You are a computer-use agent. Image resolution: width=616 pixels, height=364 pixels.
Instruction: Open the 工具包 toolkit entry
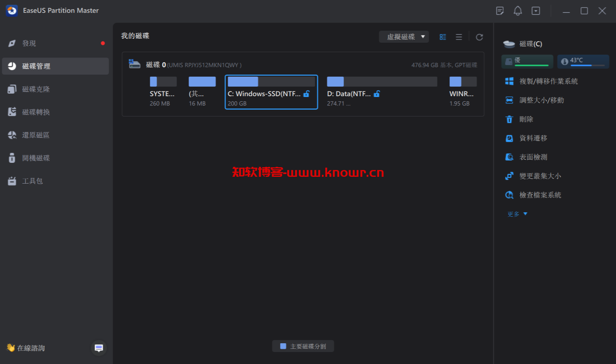point(55,181)
